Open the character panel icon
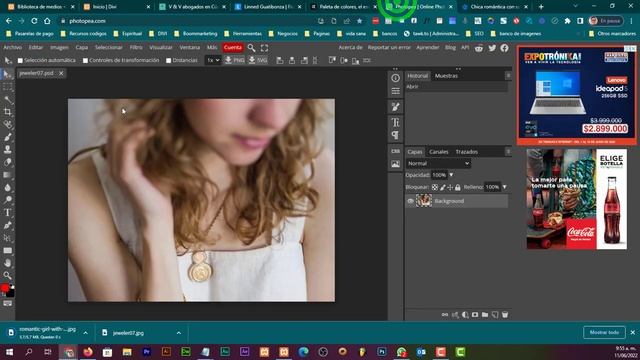The width and height of the screenshot is (640, 360). pos(396,122)
